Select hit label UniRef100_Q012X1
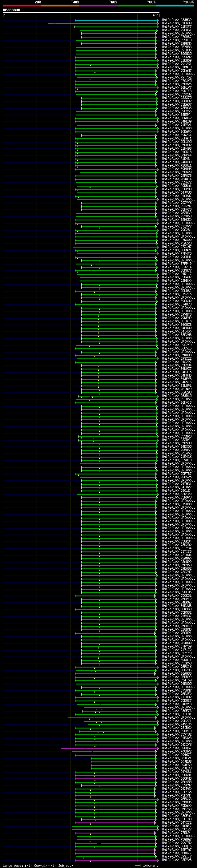This screenshot has height=868, width=197. (177, 64)
